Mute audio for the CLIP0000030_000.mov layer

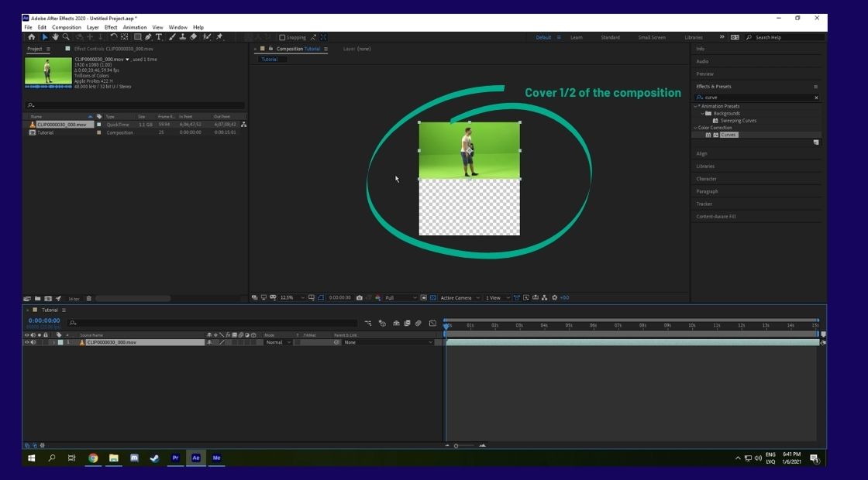(x=33, y=342)
